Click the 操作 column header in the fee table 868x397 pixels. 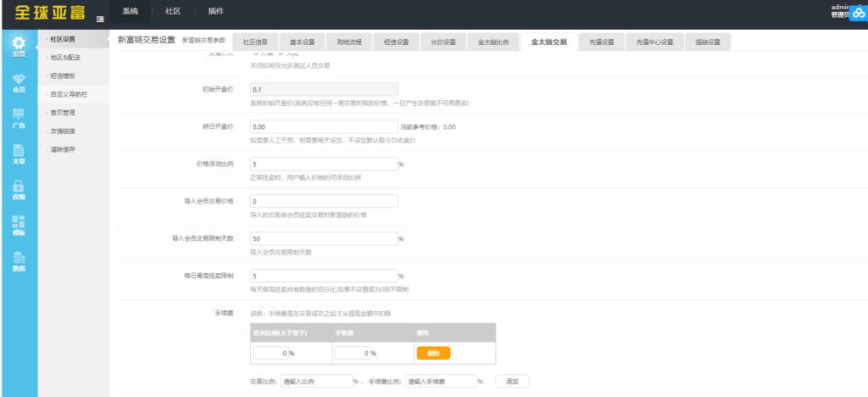[x=421, y=333]
